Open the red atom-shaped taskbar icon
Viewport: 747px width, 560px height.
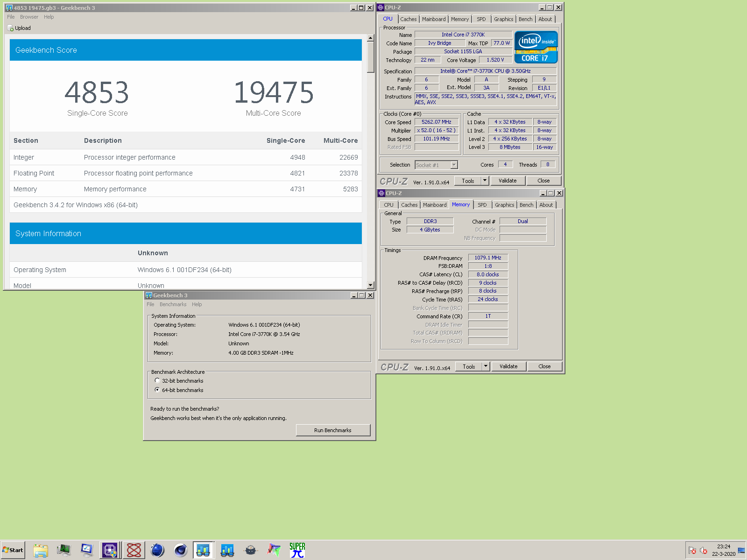tap(134, 550)
